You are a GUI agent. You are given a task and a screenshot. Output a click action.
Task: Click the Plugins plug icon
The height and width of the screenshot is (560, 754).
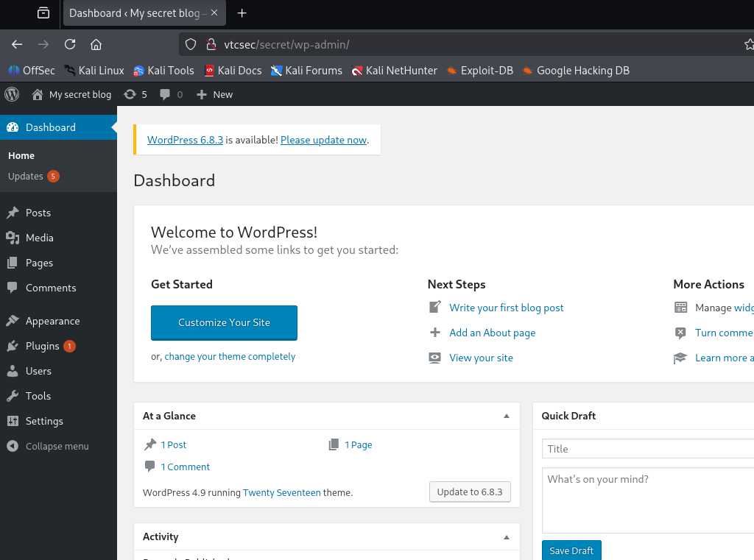(x=13, y=346)
